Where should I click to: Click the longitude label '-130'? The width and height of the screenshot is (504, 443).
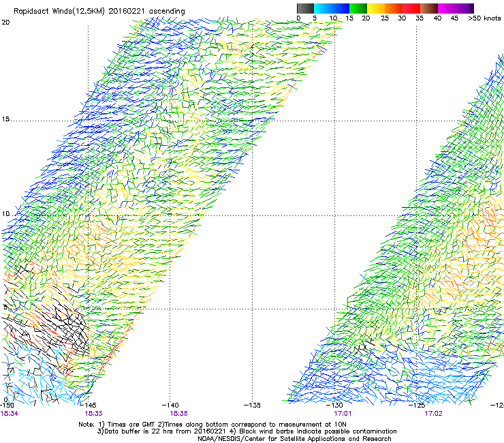click(334, 405)
